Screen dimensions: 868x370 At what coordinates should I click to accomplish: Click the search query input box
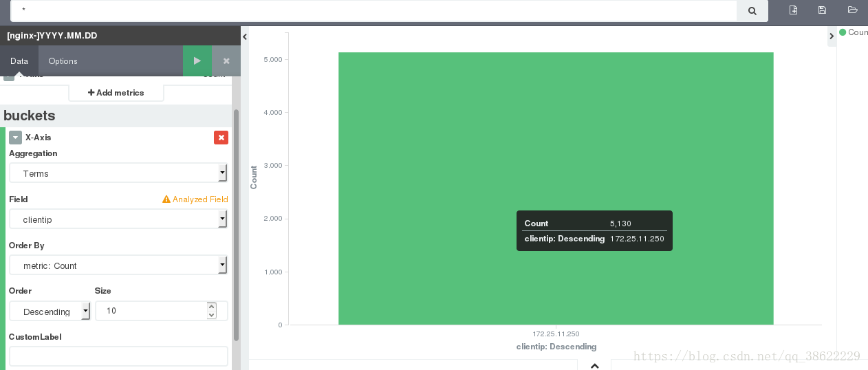pos(374,11)
